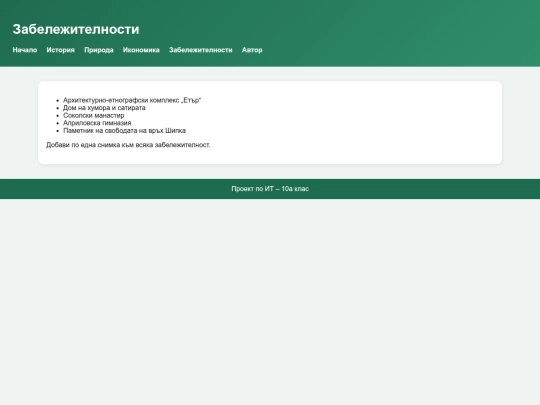Screen dimensions: 540x405
Task: Click footer text Проект по ИТ – 10а клас
Action: pos(270,189)
